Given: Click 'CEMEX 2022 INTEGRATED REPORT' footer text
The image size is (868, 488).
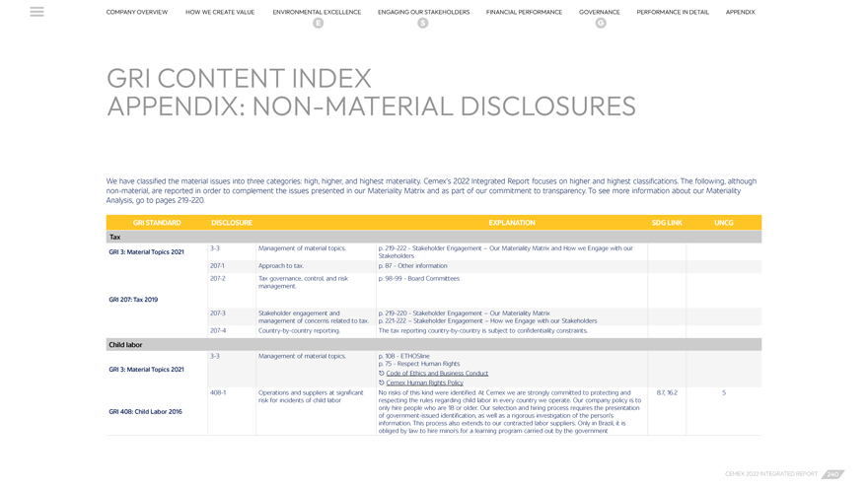Looking at the screenshot, I should (771, 474).
